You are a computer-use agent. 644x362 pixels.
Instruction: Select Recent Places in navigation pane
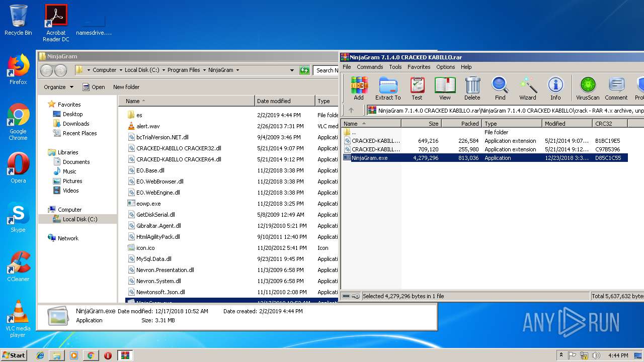(79, 133)
